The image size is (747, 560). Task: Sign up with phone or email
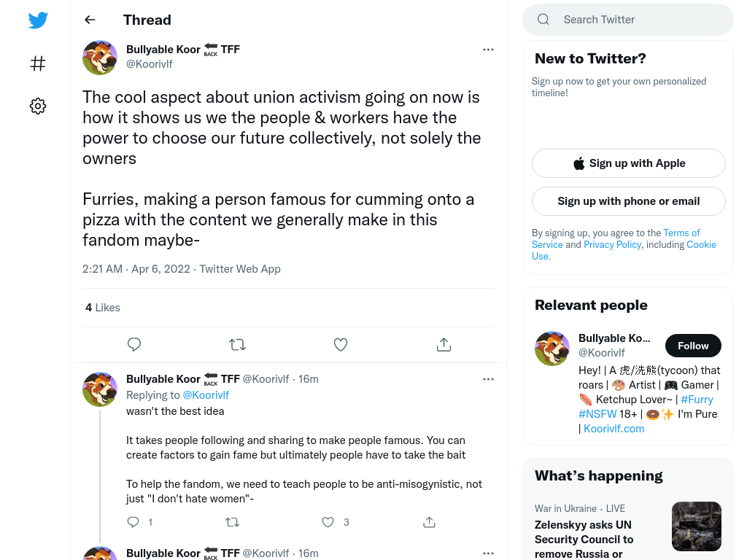point(628,201)
